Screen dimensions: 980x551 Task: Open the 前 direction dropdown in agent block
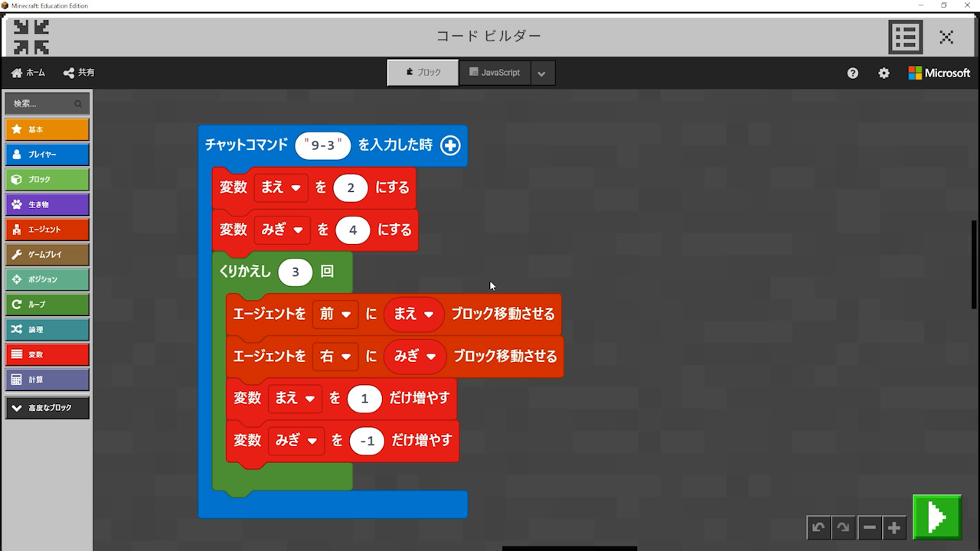point(335,314)
